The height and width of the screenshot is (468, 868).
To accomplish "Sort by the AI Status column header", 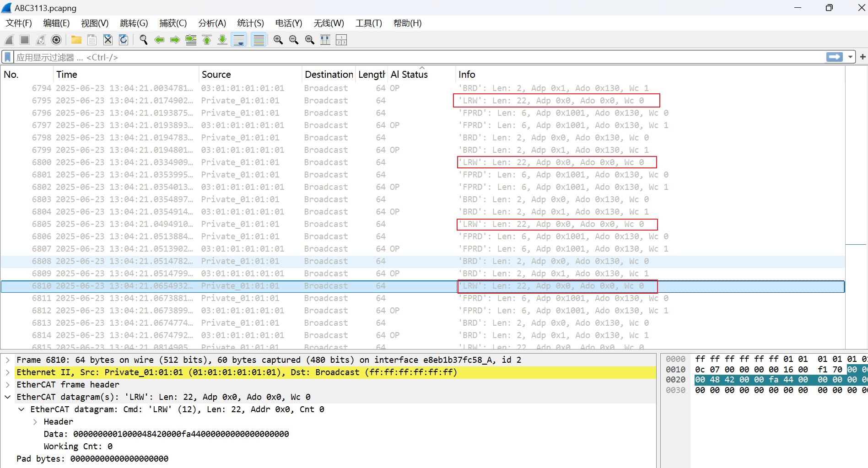I will tap(422, 75).
